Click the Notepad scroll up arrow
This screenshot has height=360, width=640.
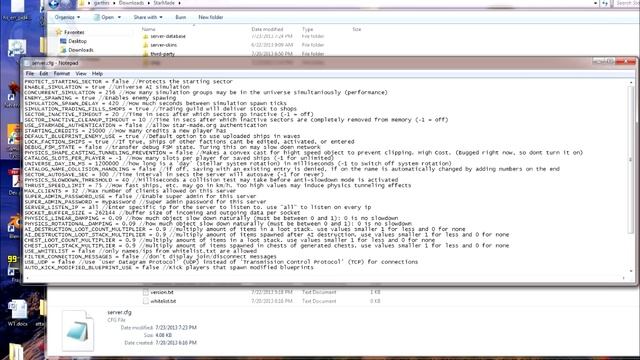tap(631, 82)
